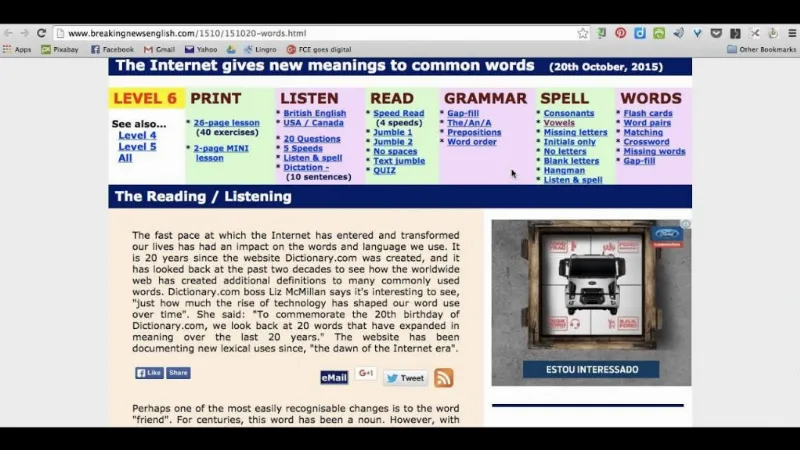Click the G+1 share button
The image size is (800, 450).
pos(366,373)
